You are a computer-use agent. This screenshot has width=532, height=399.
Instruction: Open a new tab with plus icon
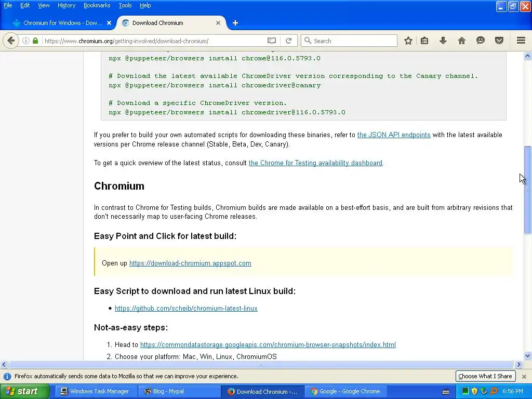pyautogui.click(x=235, y=23)
